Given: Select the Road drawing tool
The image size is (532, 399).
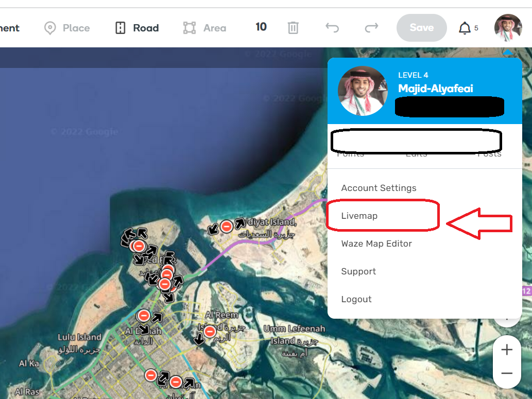Looking at the screenshot, I should tap(136, 28).
